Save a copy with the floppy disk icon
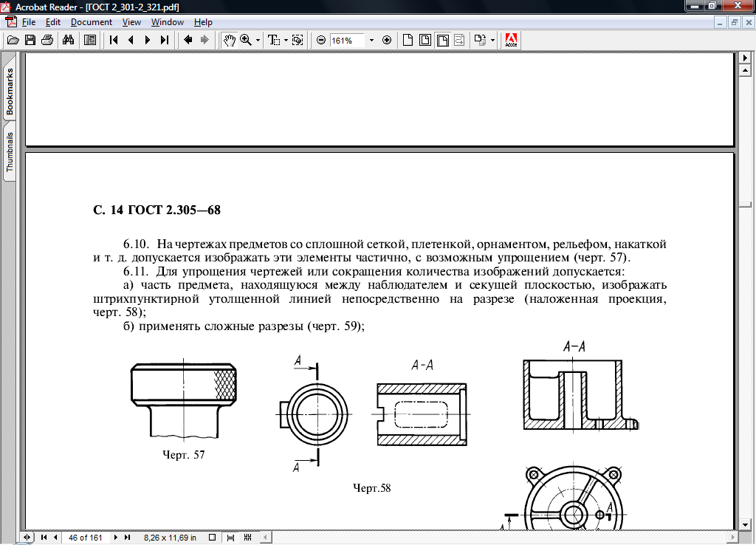756x545 pixels. pos(30,40)
